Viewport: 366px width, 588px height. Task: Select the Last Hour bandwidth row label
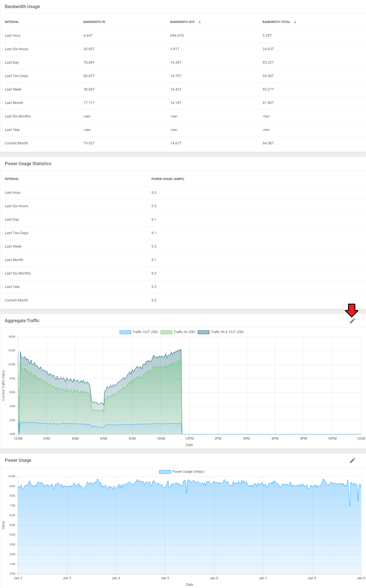[13, 36]
